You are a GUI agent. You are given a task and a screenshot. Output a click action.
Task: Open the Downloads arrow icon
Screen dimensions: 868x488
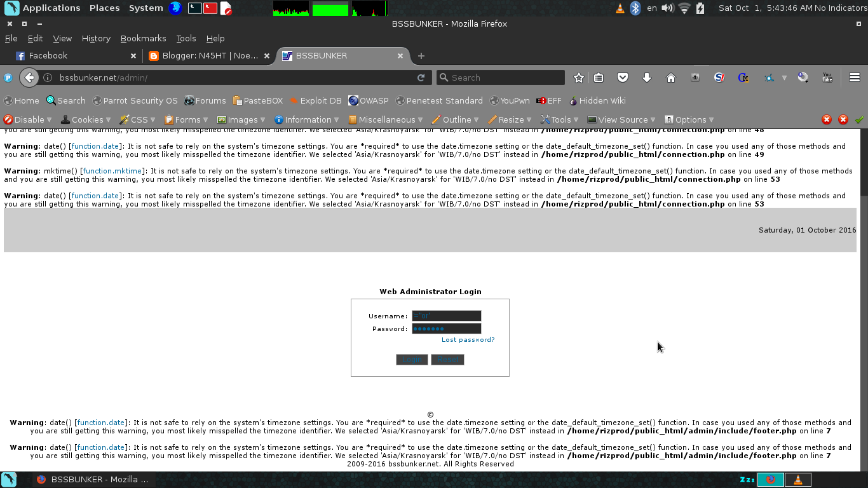[x=646, y=77]
